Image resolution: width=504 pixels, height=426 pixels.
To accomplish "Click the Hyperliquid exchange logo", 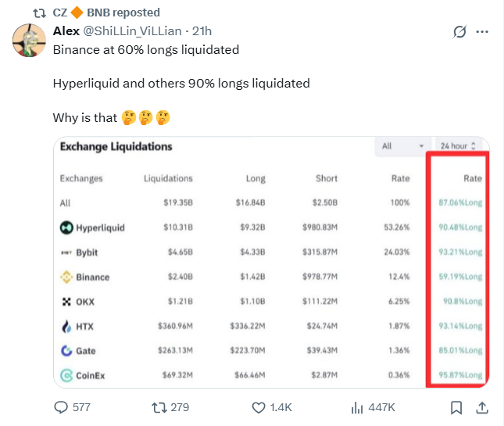I will coord(66,227).
